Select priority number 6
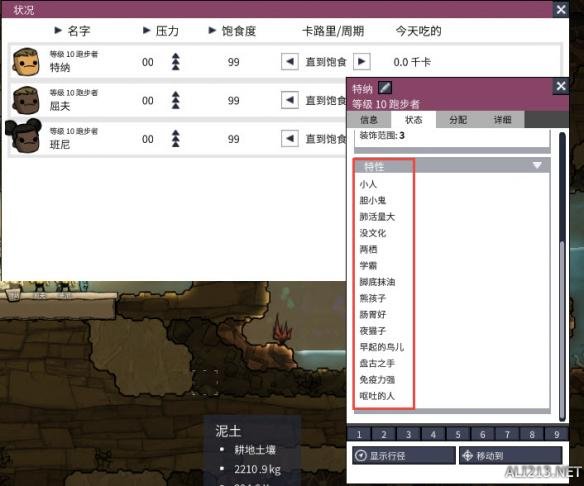 [x=482, y=434]
